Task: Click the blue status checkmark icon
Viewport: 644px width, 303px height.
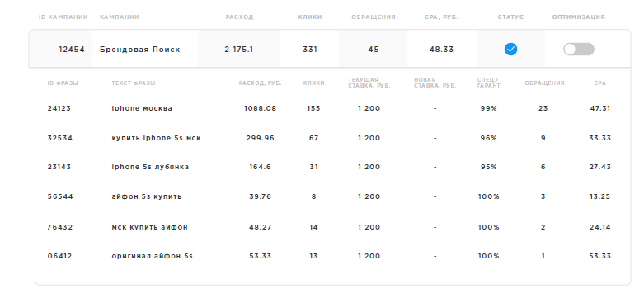Action: [510, 50]
